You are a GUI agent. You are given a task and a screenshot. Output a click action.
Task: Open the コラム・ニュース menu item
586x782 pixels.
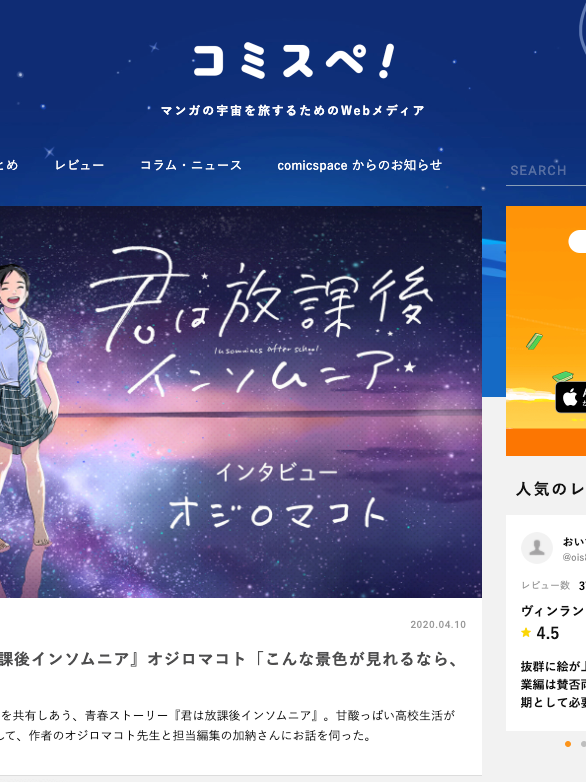(191, 165)
